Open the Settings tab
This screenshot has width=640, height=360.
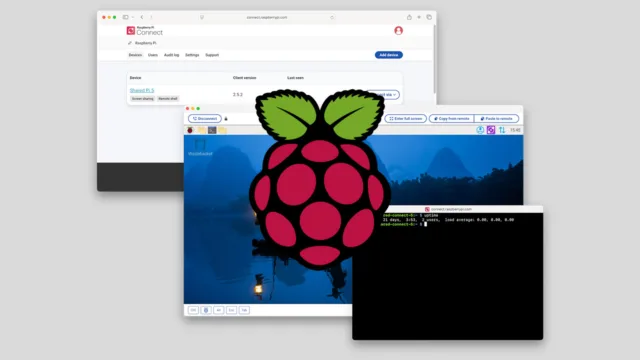(x=192, y=55)
